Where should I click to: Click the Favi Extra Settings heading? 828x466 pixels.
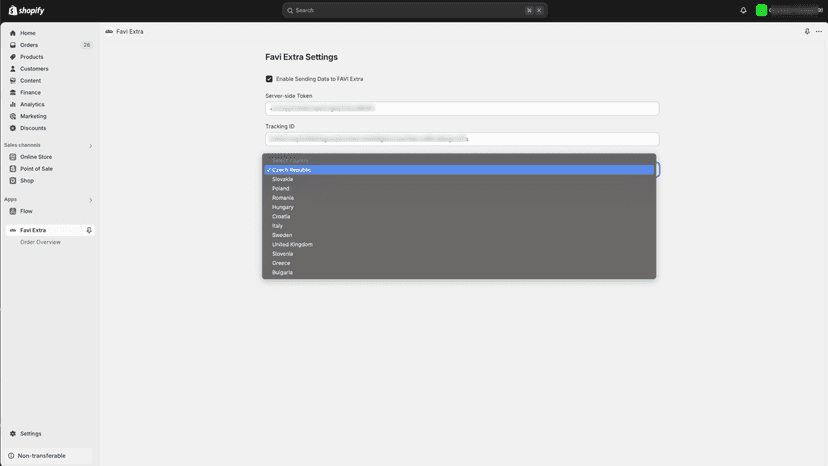click(x=302, y=57)
